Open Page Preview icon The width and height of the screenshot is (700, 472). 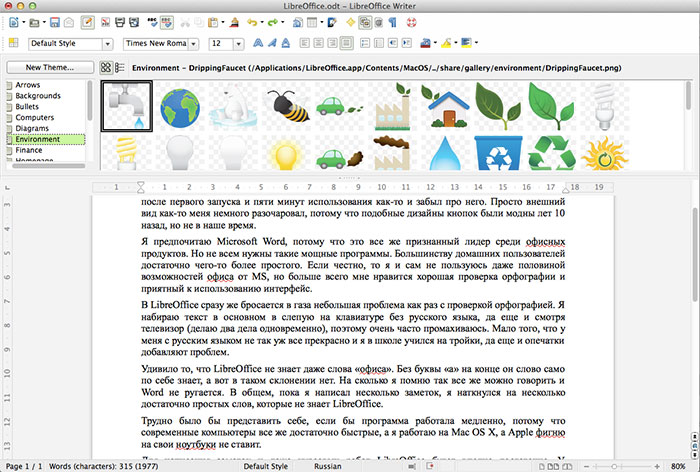point(134,22)
